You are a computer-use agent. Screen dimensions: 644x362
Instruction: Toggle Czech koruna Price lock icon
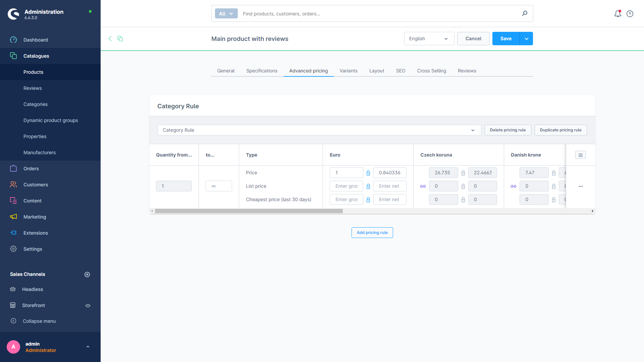pos(463,173)
